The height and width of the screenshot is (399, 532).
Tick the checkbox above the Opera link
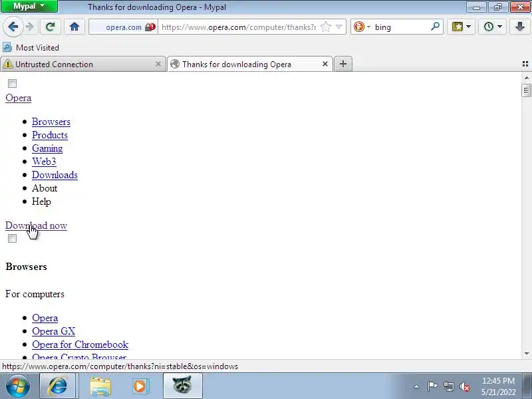[x=12, y=84]
